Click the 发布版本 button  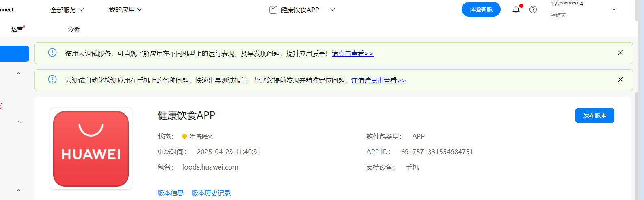pos(595,115)
